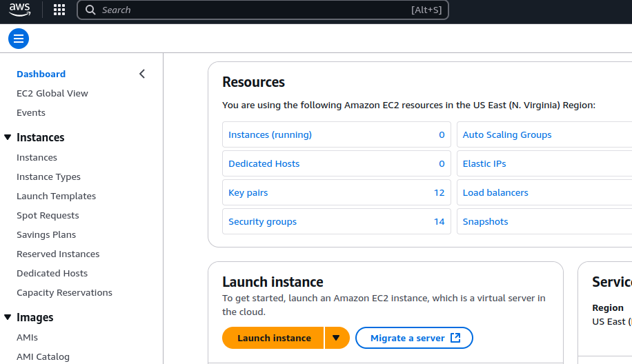Toggle the blue hamburger navigation menu
This screenshot has height=364, width=632.
[x=19, y=39]
